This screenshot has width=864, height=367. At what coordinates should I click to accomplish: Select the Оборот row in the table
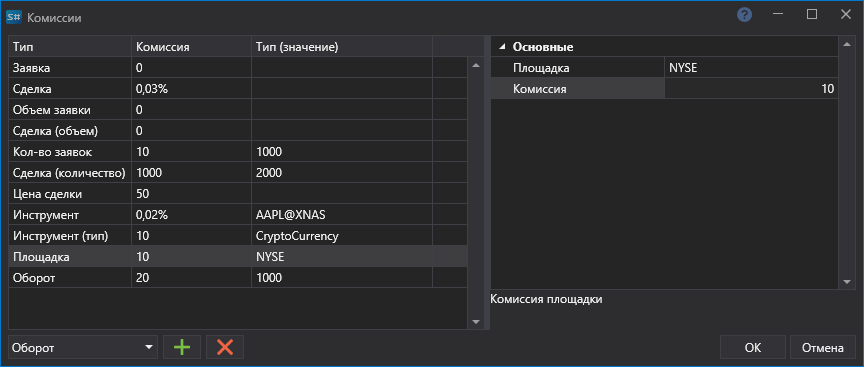(x=238, y=278)
